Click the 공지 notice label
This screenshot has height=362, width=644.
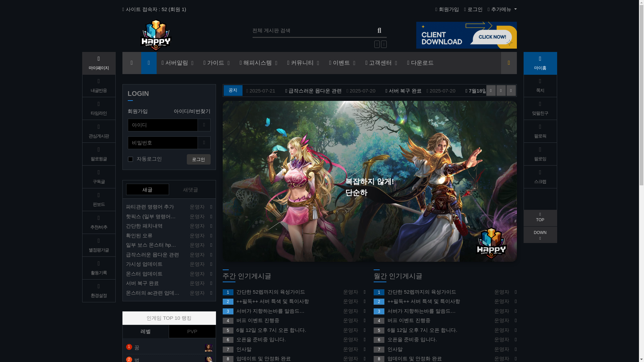pos(233,90)
